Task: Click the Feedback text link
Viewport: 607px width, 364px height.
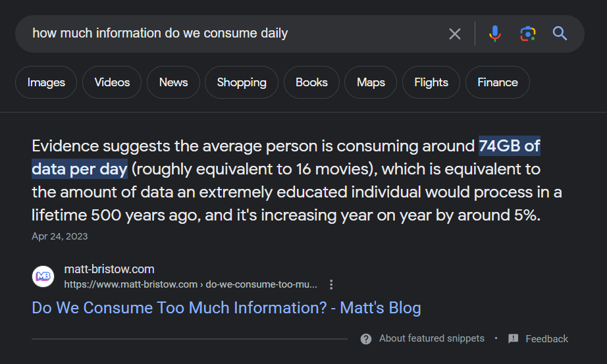Action: coord(546,339)
